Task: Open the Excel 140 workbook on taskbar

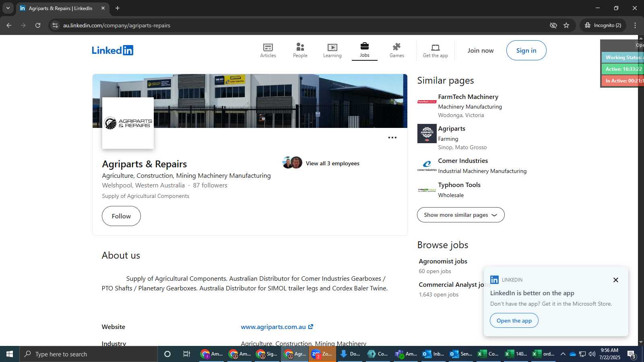Action: click(516, 354)
